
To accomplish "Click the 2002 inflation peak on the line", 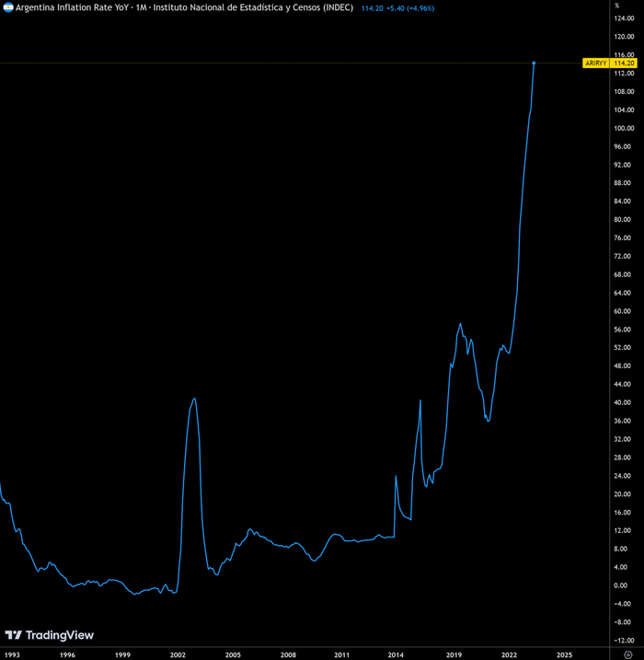I will coord(194,399).
